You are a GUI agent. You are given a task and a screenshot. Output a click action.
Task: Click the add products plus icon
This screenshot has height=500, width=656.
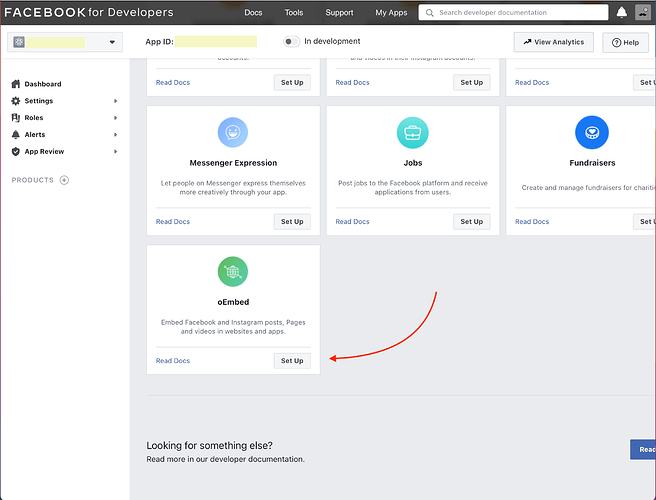64,180
